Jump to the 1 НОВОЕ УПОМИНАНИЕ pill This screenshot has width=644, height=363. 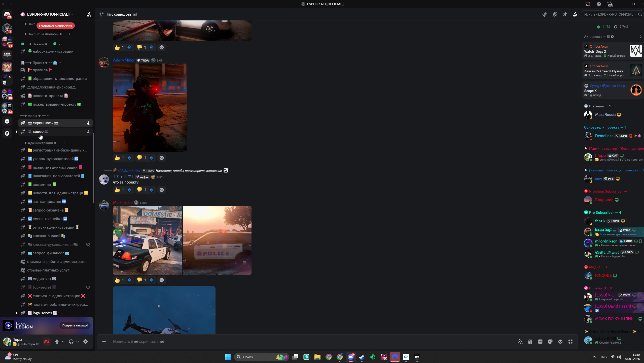tap(56, 26)
